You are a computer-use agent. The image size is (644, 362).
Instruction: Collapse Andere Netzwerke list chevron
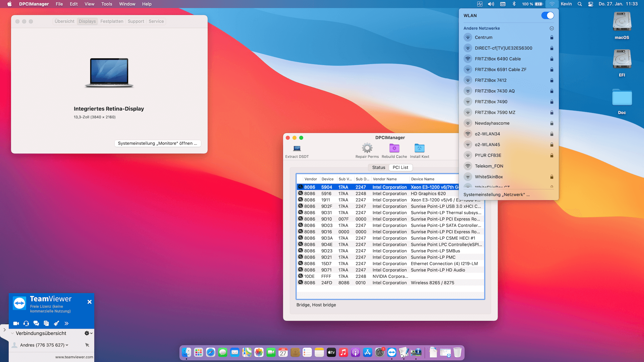point(552,28)
